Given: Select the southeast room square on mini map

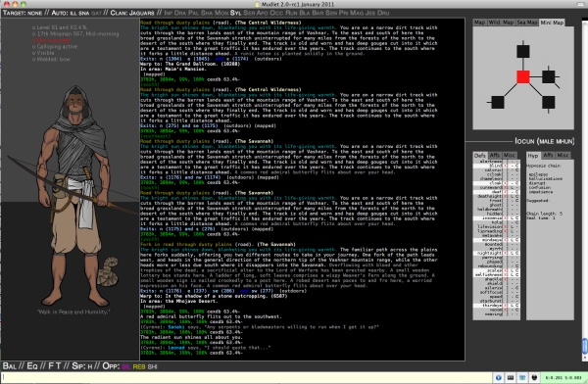Looking at the screenshot, I should click(x=548, y=102).
